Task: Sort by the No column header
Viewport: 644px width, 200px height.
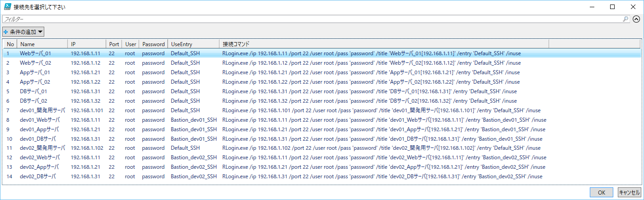Action: pos(10,44)
